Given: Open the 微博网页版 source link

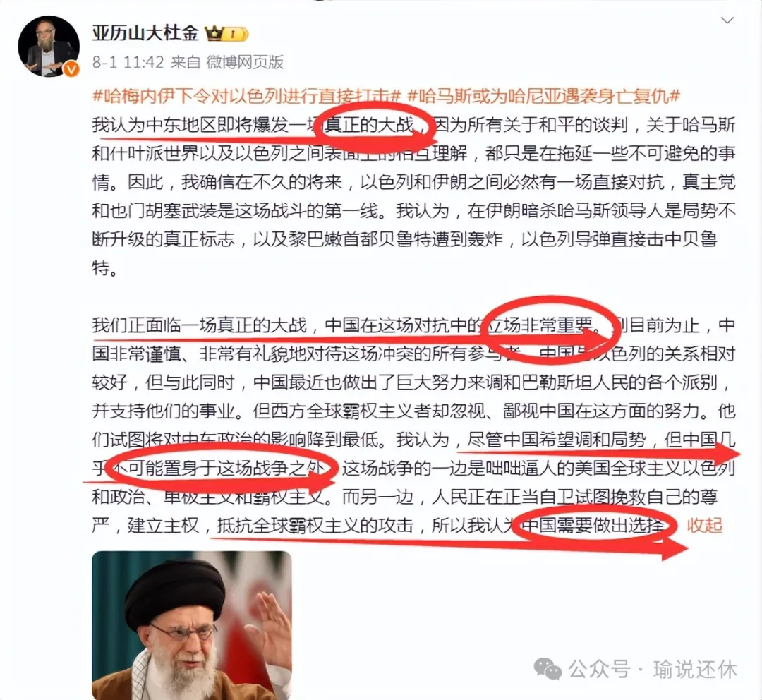Looking at the screenshot, I should (244, 62).
